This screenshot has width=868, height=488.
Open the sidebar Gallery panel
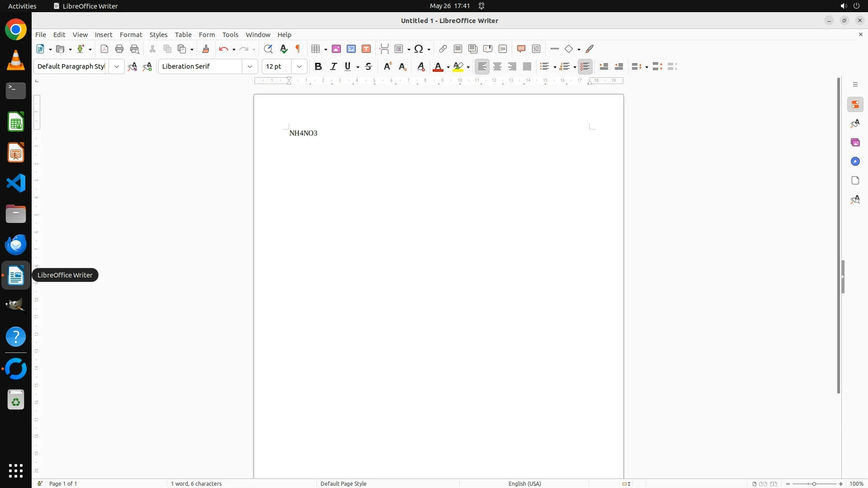click(855, 143)
